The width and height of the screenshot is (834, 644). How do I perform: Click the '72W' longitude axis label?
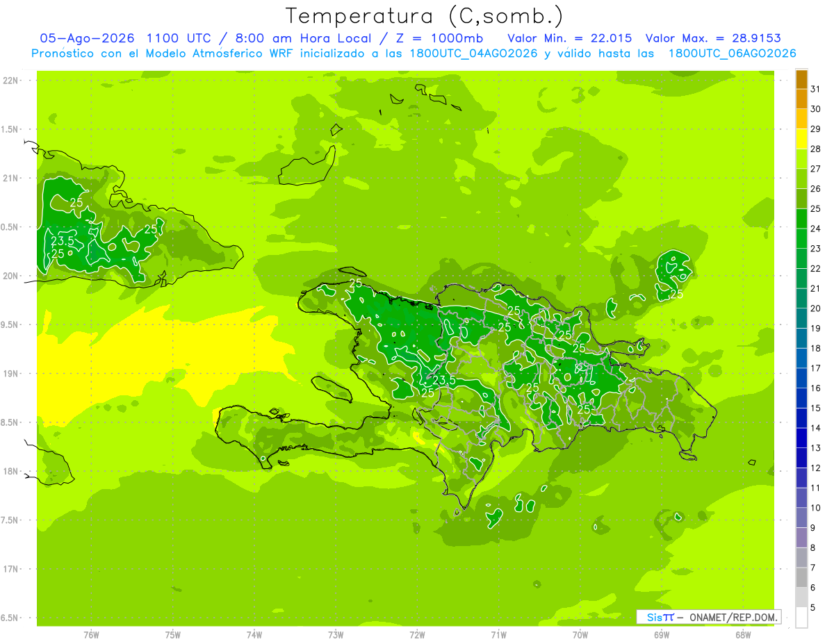coord(417,635)
